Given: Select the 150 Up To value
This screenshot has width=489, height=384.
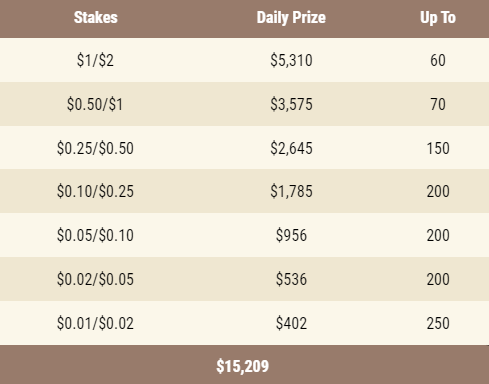Looking at the screenshot, I should (x=438, y=148).
